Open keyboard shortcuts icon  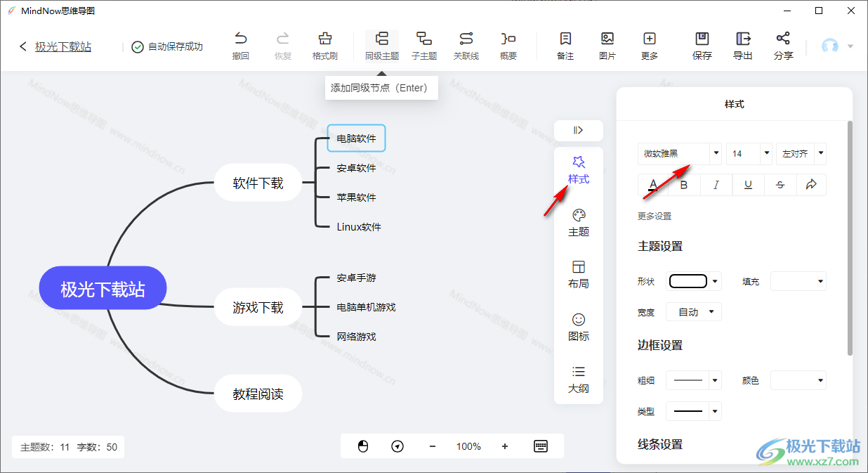(x=541, y=446)
